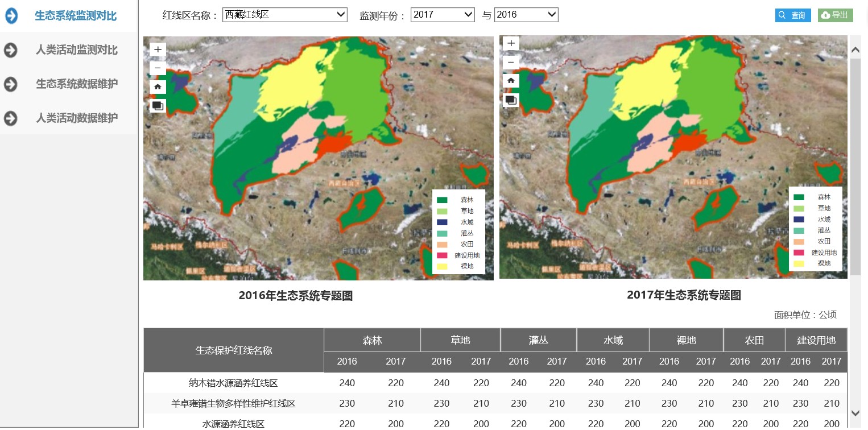Viewport: 868px width, 430px height.
Task: Open the 红线区名称 dropdown
Action: [284, 15]
